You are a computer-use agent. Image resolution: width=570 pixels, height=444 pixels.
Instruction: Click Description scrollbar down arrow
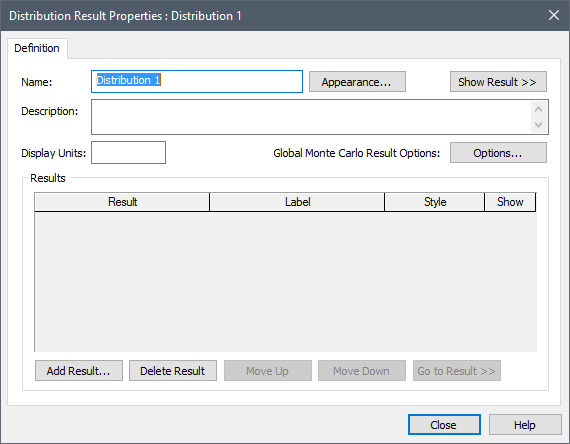pos(539,125)
